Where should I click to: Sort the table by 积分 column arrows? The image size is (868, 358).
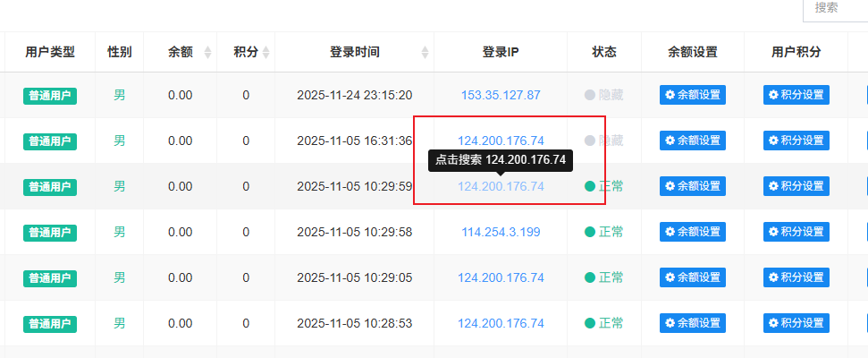[265, 53]
